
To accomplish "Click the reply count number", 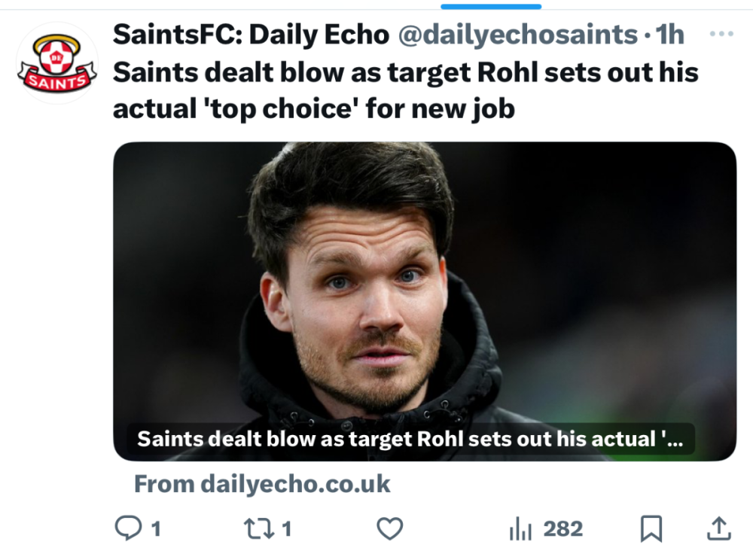I will pos(156,529).
